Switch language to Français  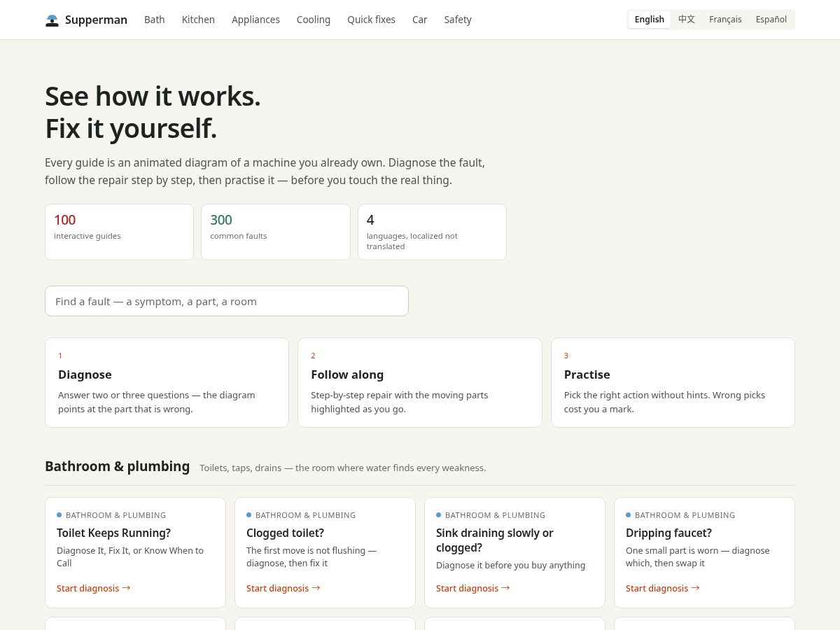(725, 20)
